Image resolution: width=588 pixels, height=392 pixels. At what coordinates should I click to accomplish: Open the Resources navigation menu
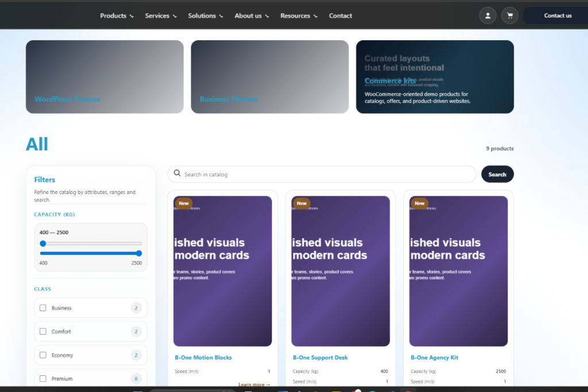tap(299, 15)
